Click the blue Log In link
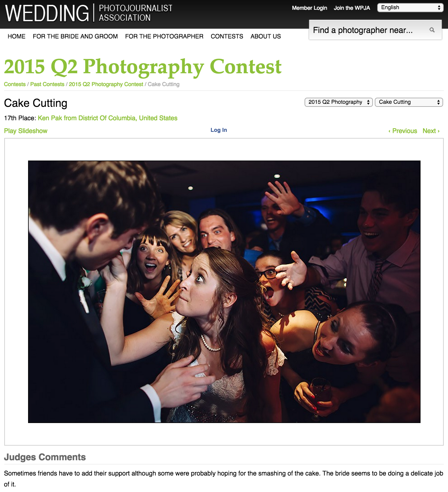 pyautogui.click(x=219, y=130)
